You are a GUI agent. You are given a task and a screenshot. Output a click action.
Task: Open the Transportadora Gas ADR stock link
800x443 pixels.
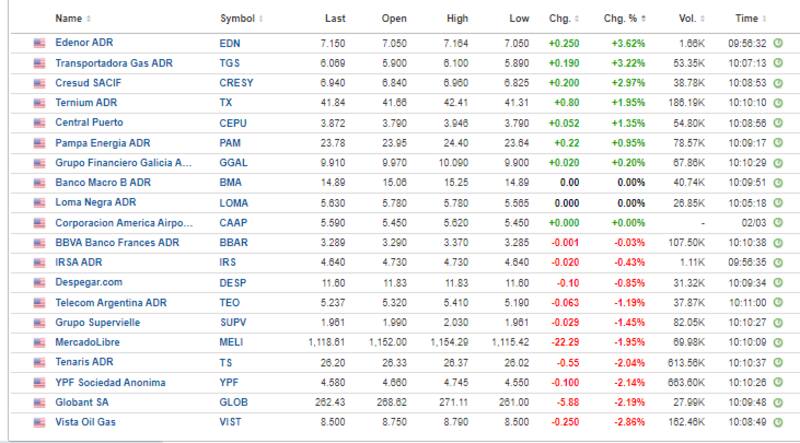(x=113, y=63)
